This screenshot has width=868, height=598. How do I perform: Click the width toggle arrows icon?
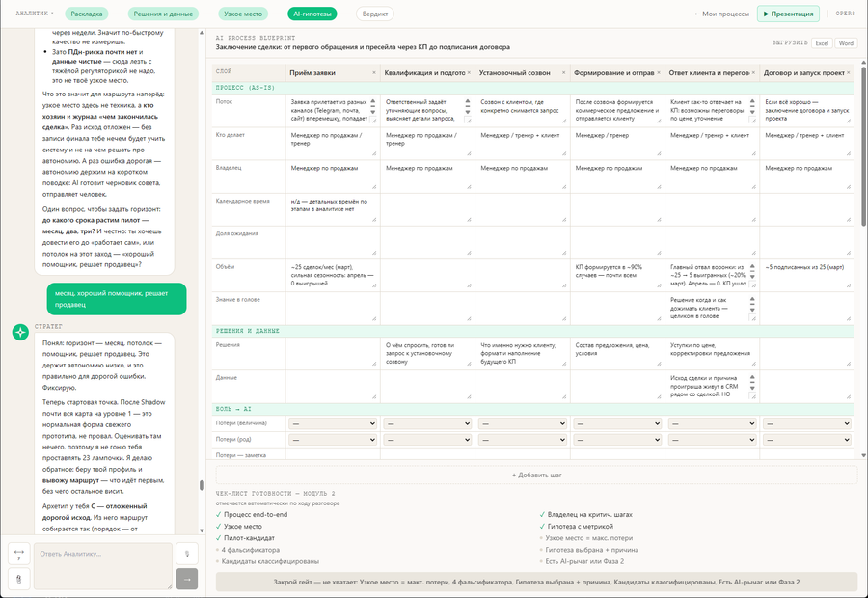pyautogui.click(x=19, y=554)
